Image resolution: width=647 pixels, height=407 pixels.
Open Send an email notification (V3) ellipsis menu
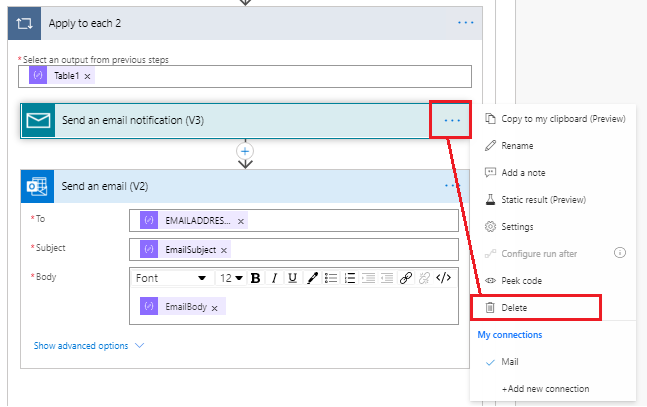click(x=452, y=120)
